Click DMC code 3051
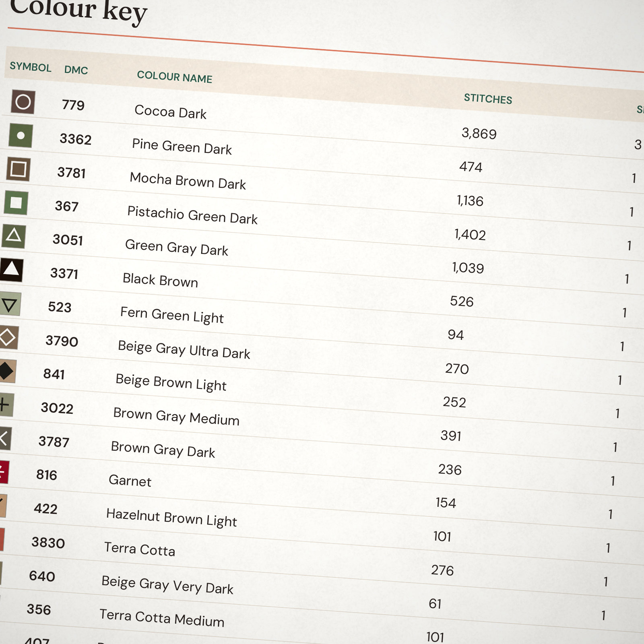644x644 pixels. pos(68,240)
